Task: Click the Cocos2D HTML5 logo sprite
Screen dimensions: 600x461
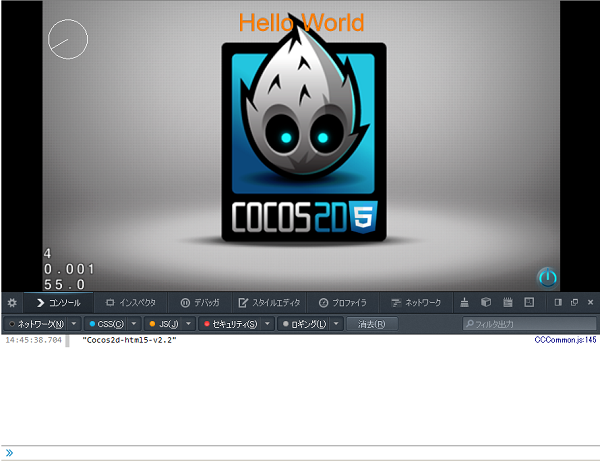Action: (x=304, y=132)
